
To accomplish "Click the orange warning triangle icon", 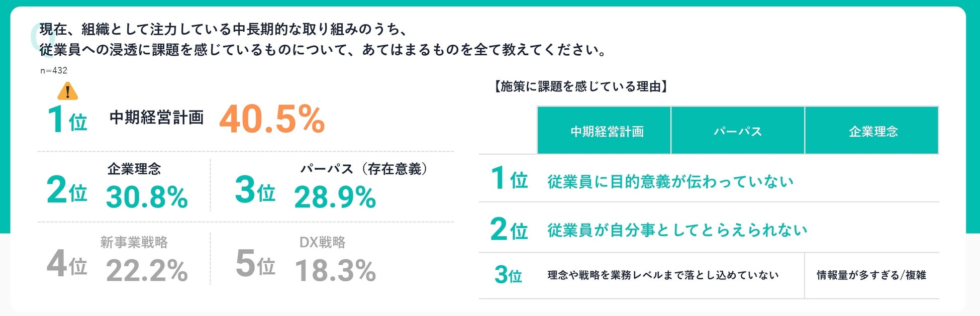I will pyautogui.click(x=67, y=91).
